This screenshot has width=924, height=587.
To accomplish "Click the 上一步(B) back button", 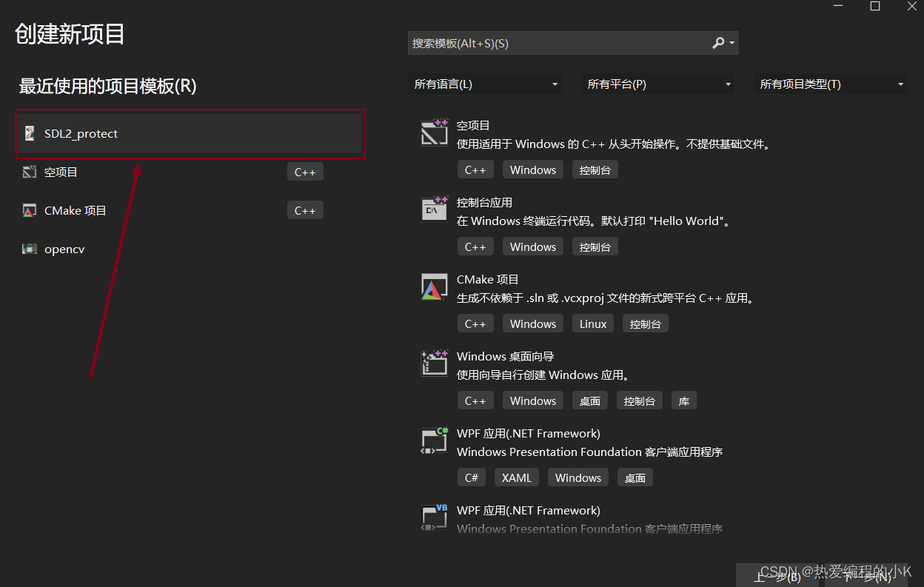I will (x=777, y=575).
